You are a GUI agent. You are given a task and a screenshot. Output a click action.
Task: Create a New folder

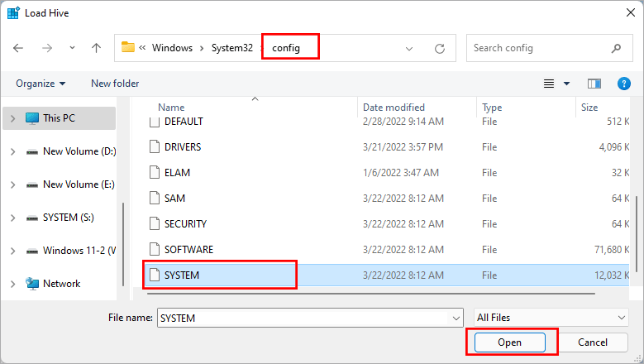click(115, 84)
